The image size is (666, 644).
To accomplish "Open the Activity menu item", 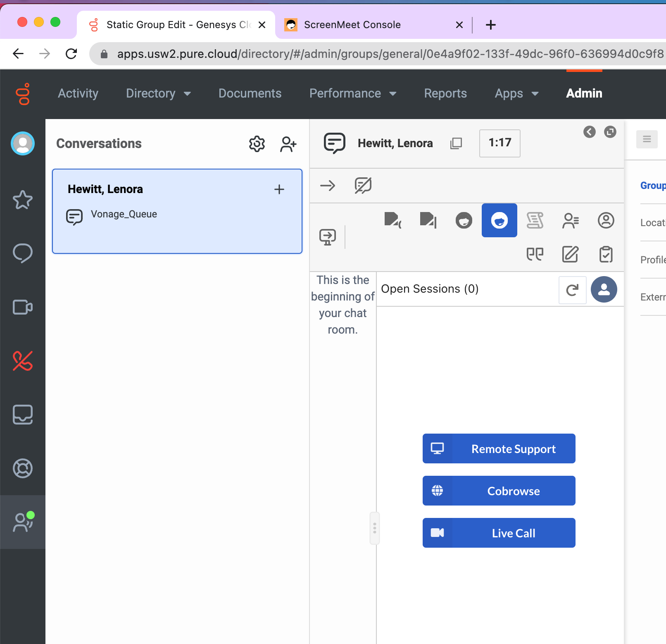I will 78,93.
